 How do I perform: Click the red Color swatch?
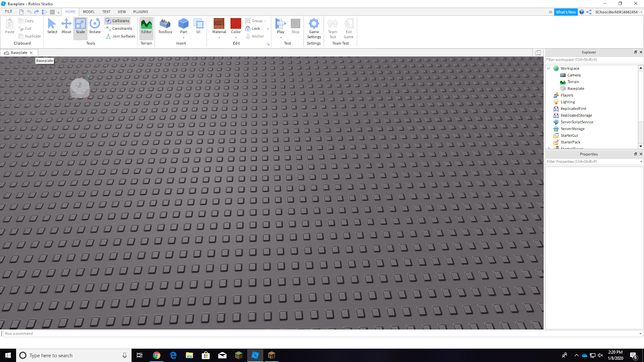[236, 23]
